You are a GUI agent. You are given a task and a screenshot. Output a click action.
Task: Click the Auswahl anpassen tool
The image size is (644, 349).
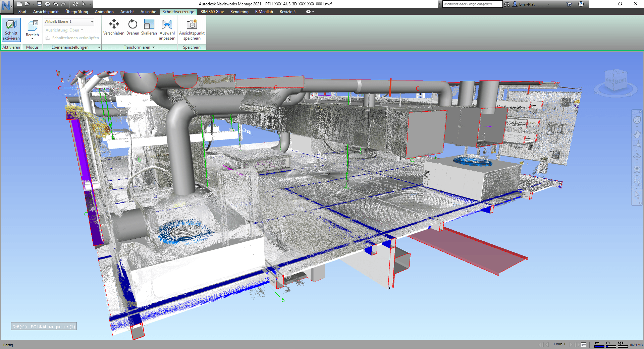pyautogui.click(x=167, y=30)
